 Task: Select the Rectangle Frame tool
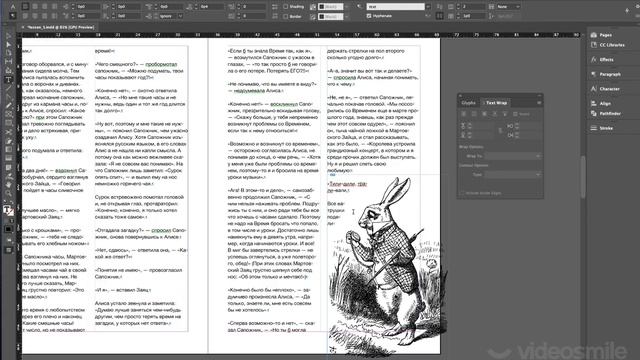(8, 114)
